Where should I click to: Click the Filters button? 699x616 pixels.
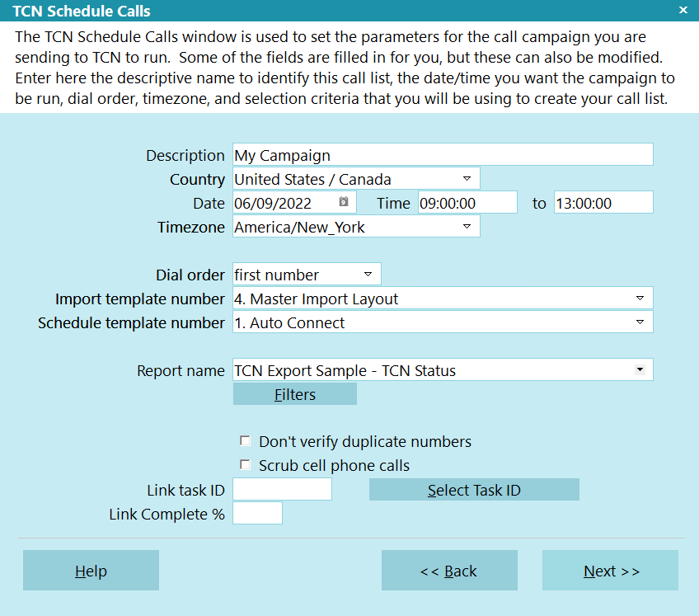pyautogui.click(x=294, y=394)
